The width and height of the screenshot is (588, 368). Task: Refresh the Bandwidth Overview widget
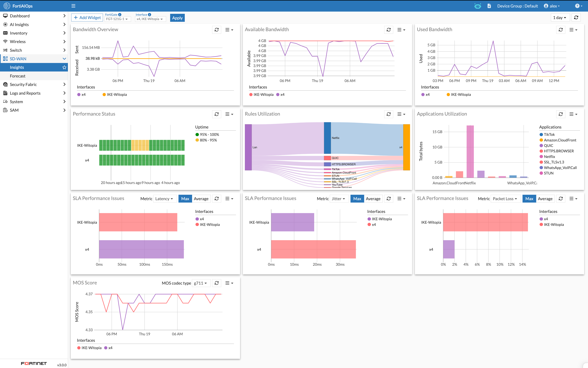(217, 30)
